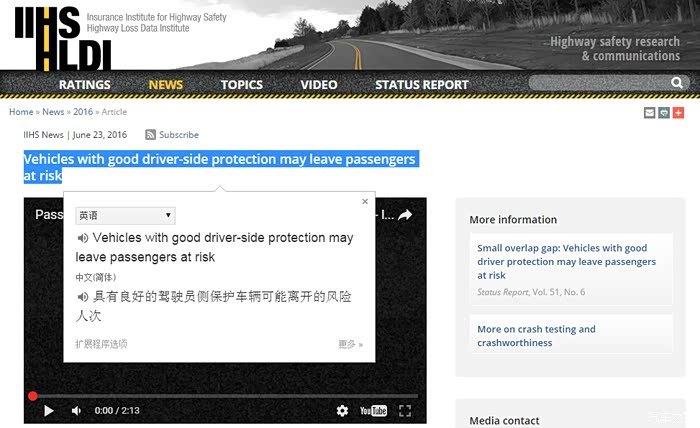Click the magnifying glass search icon
700x428 pixels.
pos(677,83)
